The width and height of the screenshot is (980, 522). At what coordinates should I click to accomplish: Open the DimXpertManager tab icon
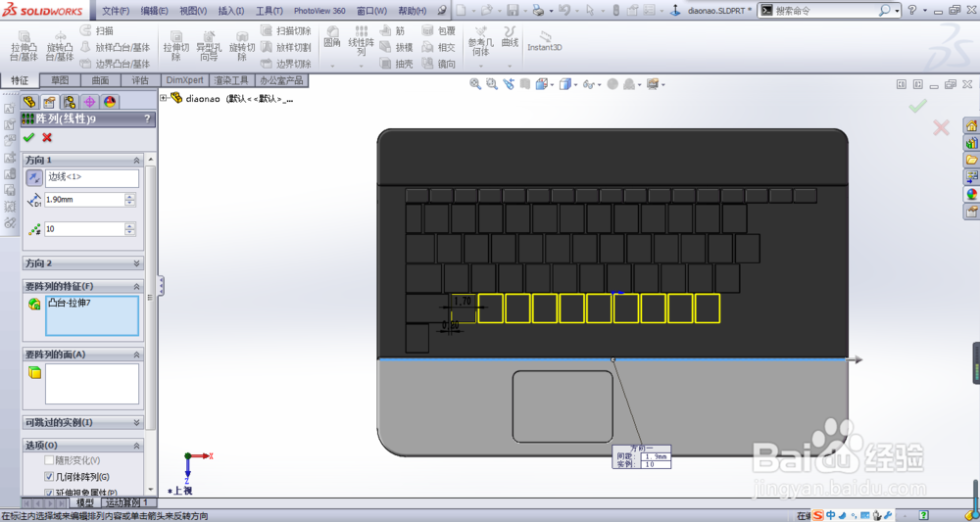89,102
